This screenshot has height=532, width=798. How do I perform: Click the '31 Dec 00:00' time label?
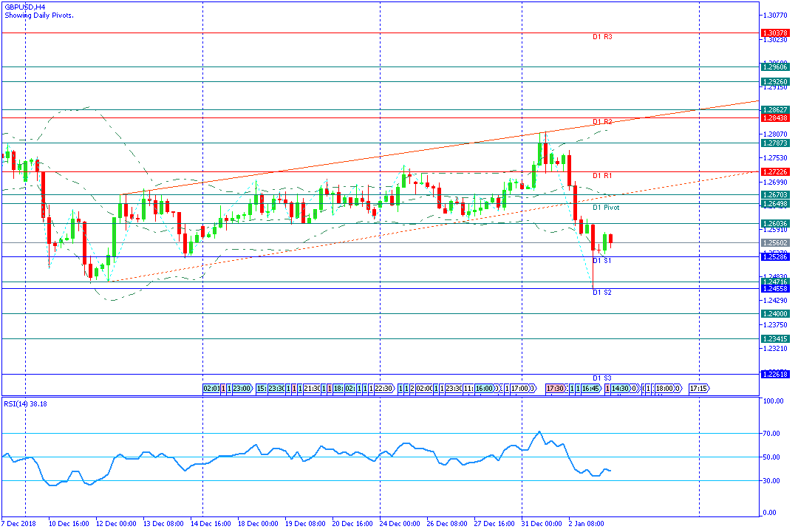coord(542,524)
